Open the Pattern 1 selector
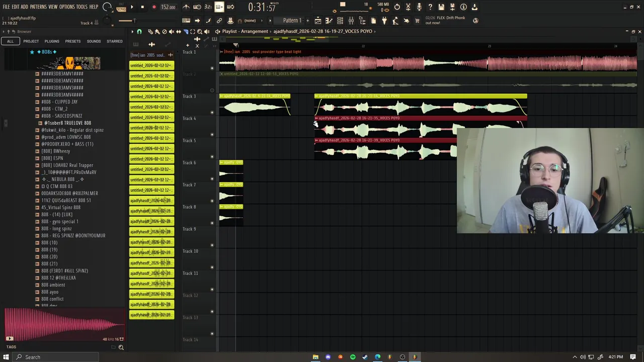This screenshot has width=644, height=362. coord(292,21)
